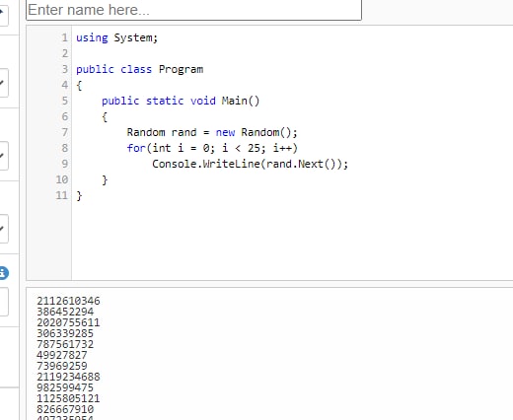Click output value 2020755611
The image size is (513, 420).
coord(68,322)
